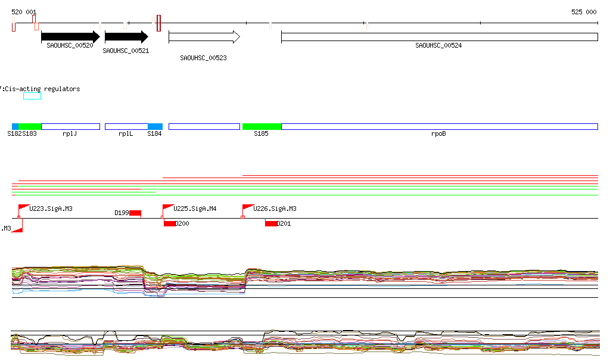Click the cyan Cis-acting regulators box
The height and width of the screenshot is (364, 610).
click(32, 96)
